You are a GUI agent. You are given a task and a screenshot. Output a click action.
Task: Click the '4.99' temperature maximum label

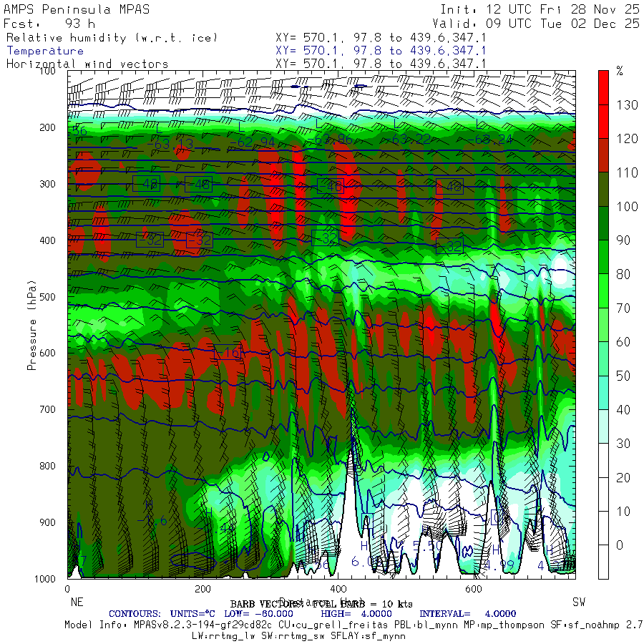pos(499,565)
